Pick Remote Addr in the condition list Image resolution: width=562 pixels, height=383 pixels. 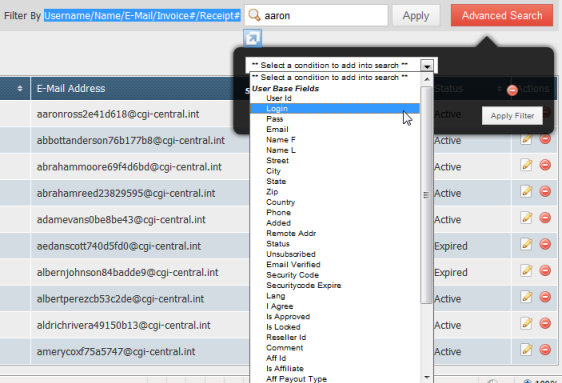click(x=335, y=233)
